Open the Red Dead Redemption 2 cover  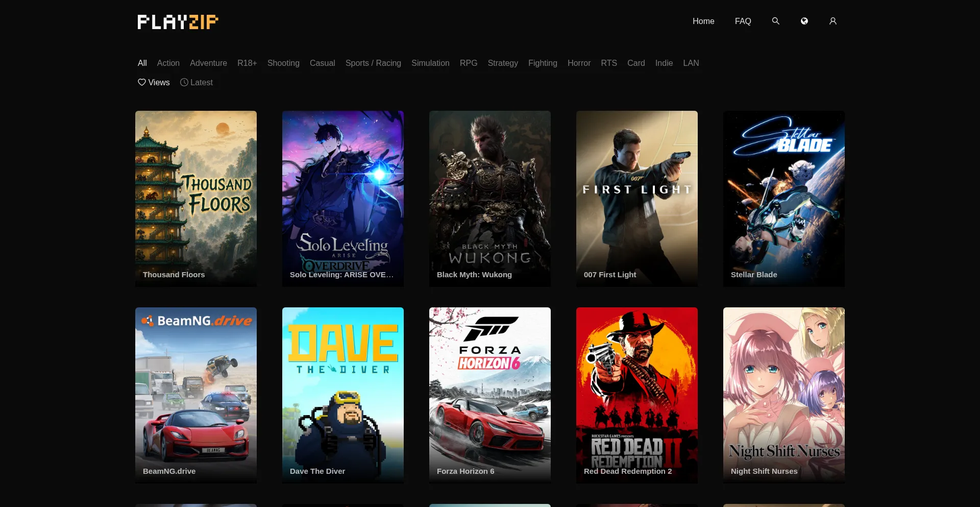pyautogui.click(x=637, y=395)
